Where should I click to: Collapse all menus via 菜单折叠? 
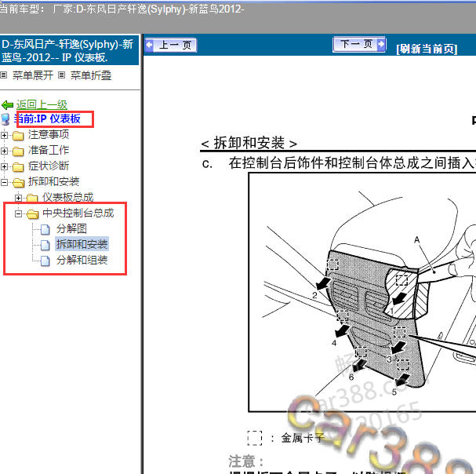91,75
